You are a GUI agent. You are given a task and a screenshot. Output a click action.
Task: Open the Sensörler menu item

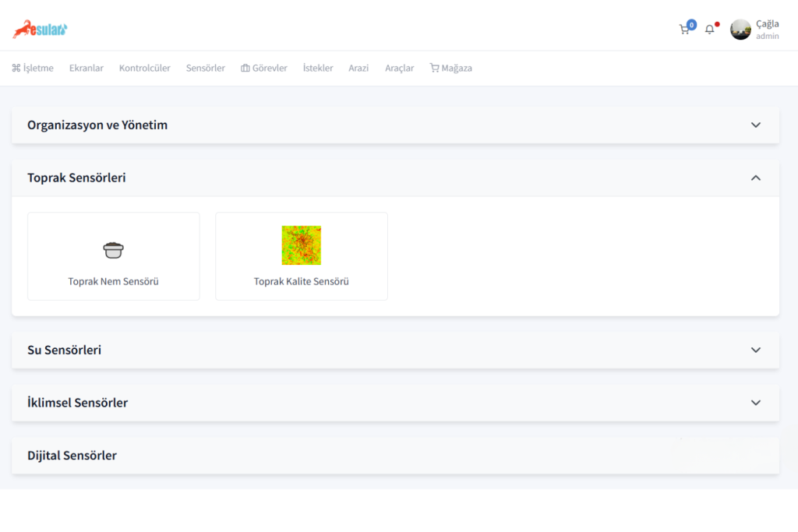pyautogui.click(x=205, y=68)
